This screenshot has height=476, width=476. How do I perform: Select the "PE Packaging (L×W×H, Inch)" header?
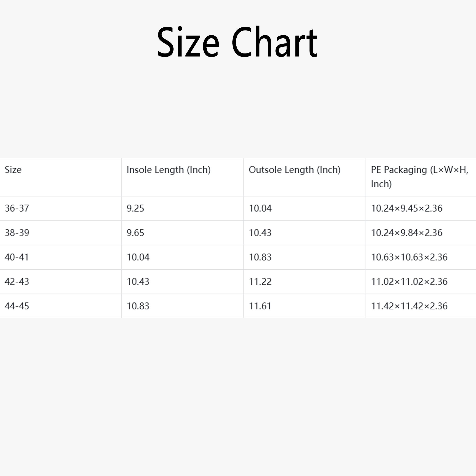tap(419, 176)
